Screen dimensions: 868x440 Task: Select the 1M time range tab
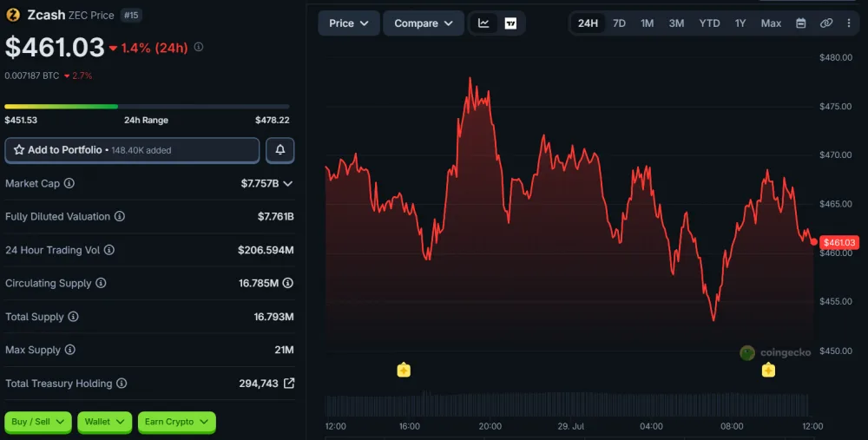point(648,23)
